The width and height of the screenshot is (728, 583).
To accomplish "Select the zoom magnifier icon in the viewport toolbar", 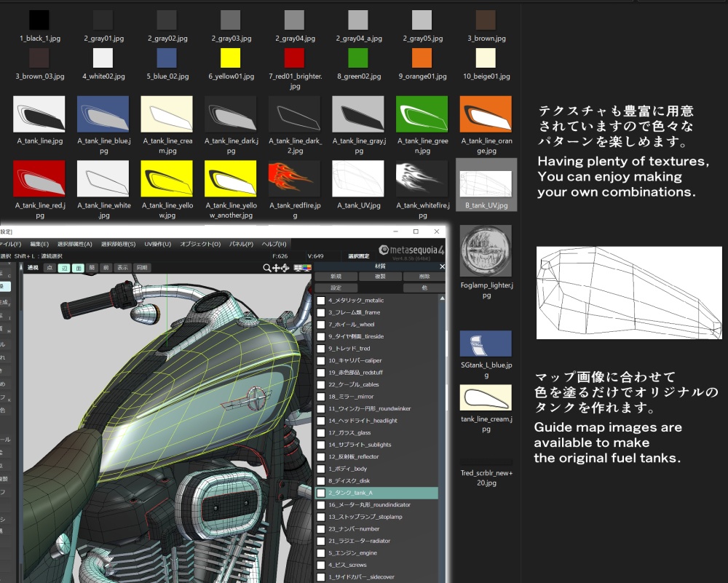I will (x=266, y=268).
